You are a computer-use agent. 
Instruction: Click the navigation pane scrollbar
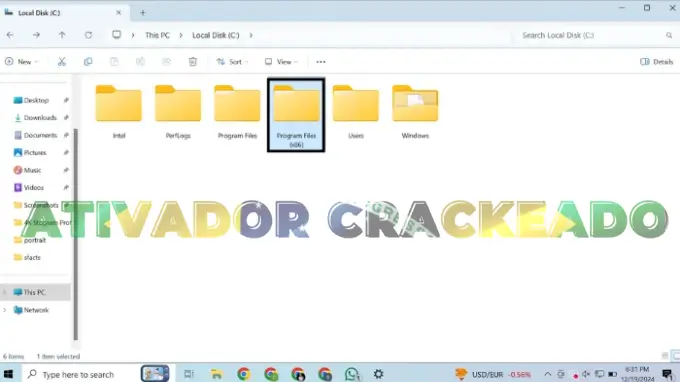click(76, 234)
